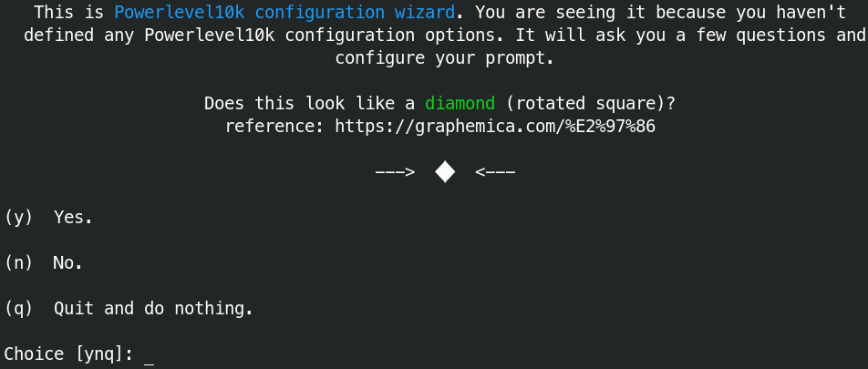The height and width of the screenshot is (369, 868).
Task: Click the 'reference:' label
Action: 274,127
